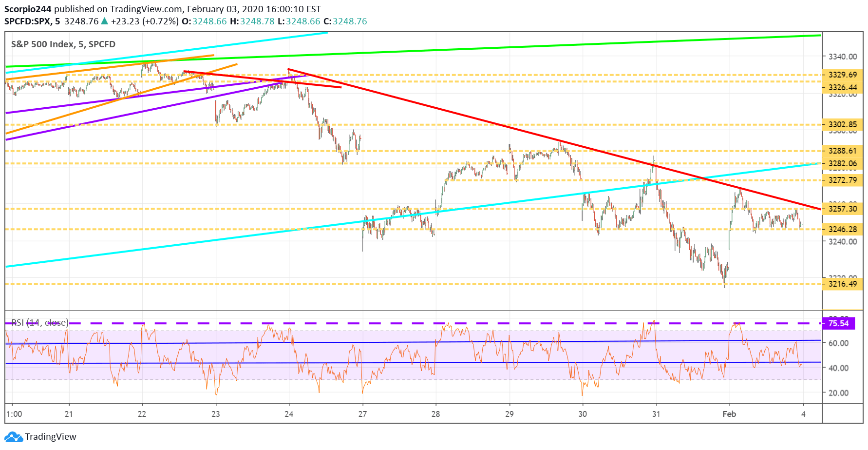868x450 pixels.
Task: Click the RSI 60.00 axis value
Action: 838,343
